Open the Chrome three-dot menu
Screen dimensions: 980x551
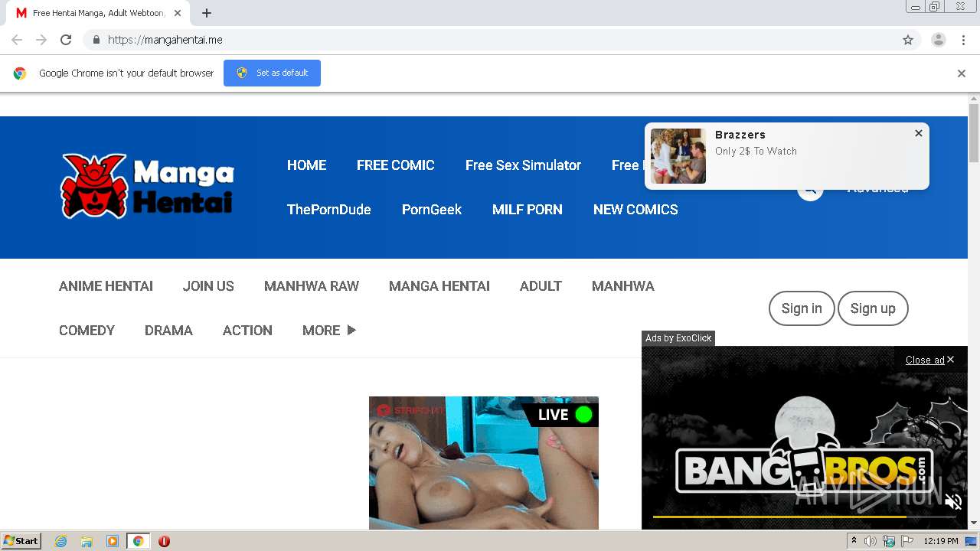click(963, 40)
